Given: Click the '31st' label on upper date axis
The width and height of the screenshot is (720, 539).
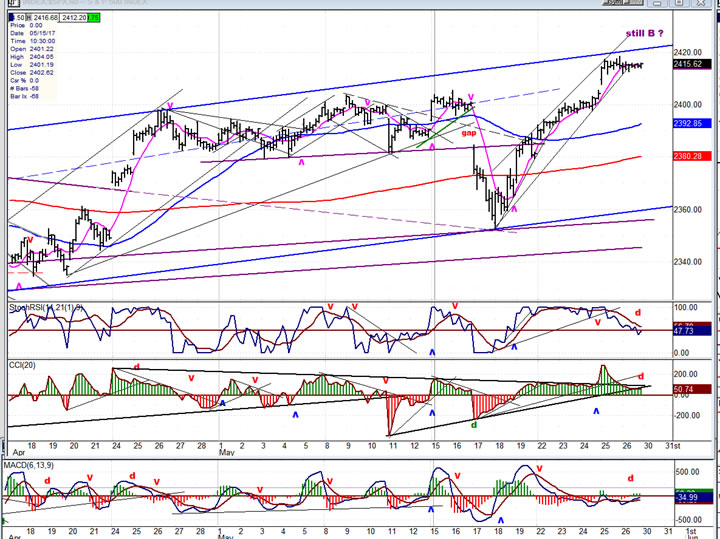Looking at the screenshot, I should [672, 446].
